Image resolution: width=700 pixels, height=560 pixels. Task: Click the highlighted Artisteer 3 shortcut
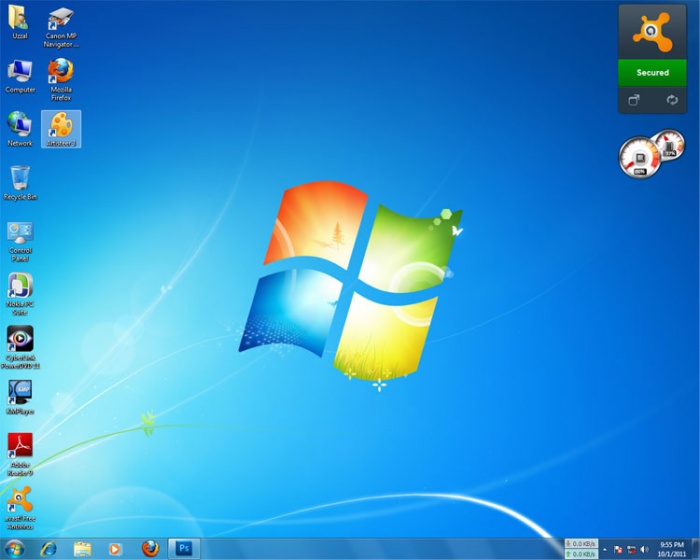61,129
